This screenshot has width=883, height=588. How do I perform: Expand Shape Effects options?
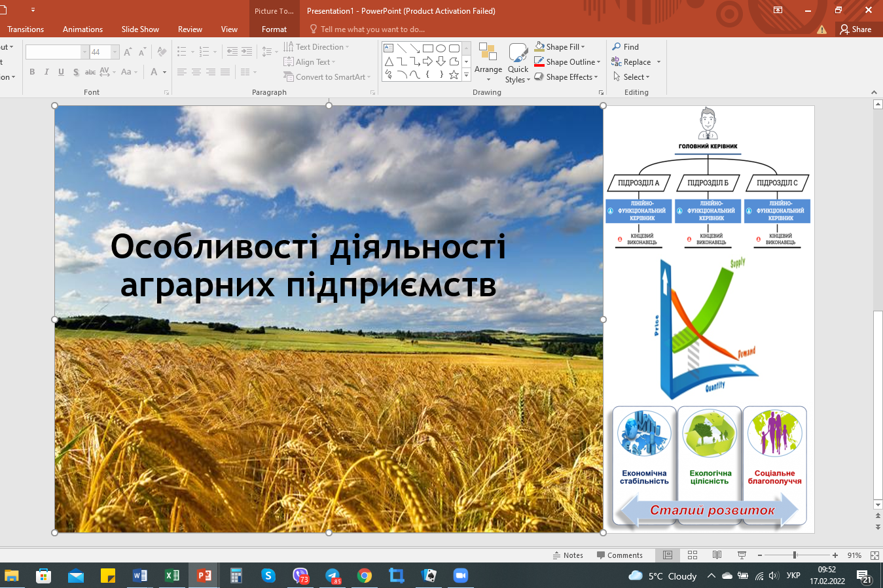pyautogui.click(x=596, y=77)
